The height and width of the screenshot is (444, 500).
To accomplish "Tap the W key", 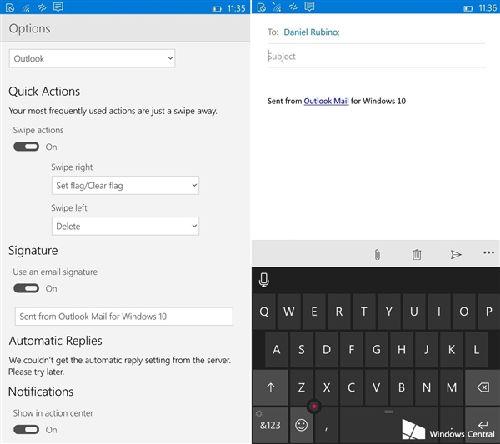I will point(289,312).
